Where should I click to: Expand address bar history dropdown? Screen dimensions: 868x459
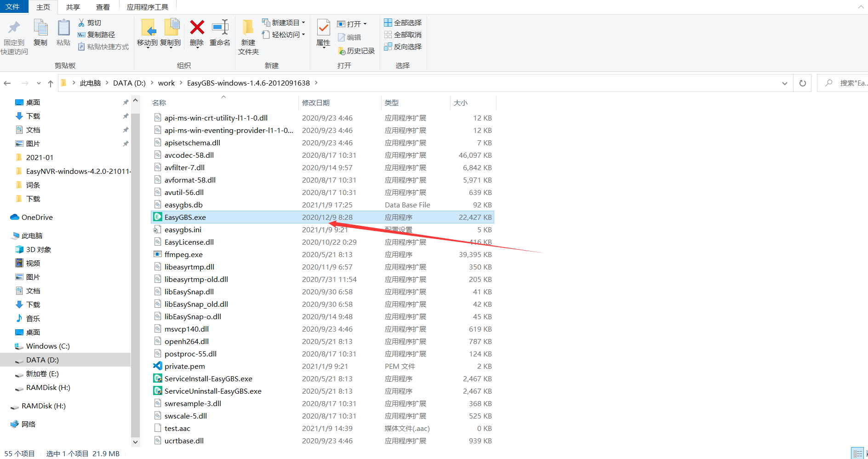point(784,83)
